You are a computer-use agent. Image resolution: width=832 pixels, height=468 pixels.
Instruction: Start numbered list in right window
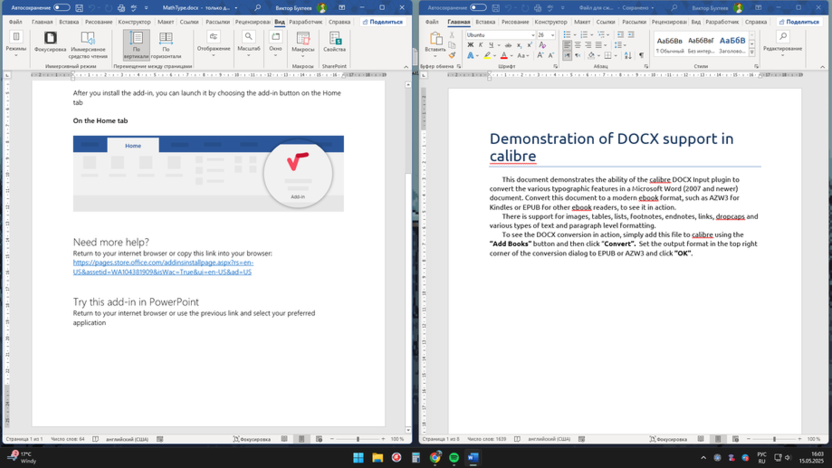[x=584, y=34]
